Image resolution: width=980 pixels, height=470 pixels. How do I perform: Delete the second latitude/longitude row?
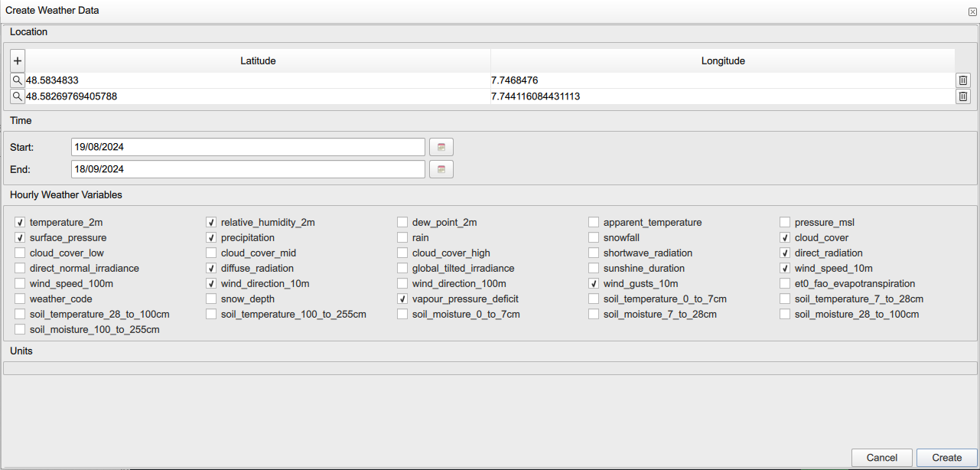pyautogui.click(x=962, y=96)
